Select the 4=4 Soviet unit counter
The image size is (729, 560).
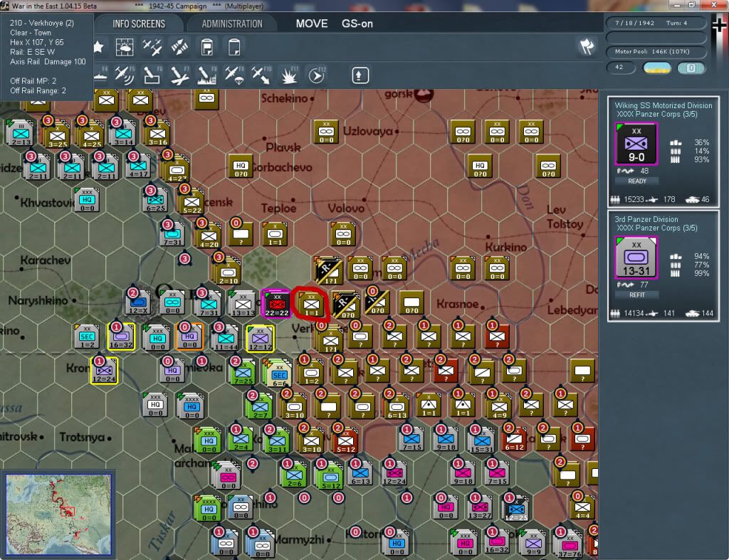pyautogui.click(x=582, y=508)
